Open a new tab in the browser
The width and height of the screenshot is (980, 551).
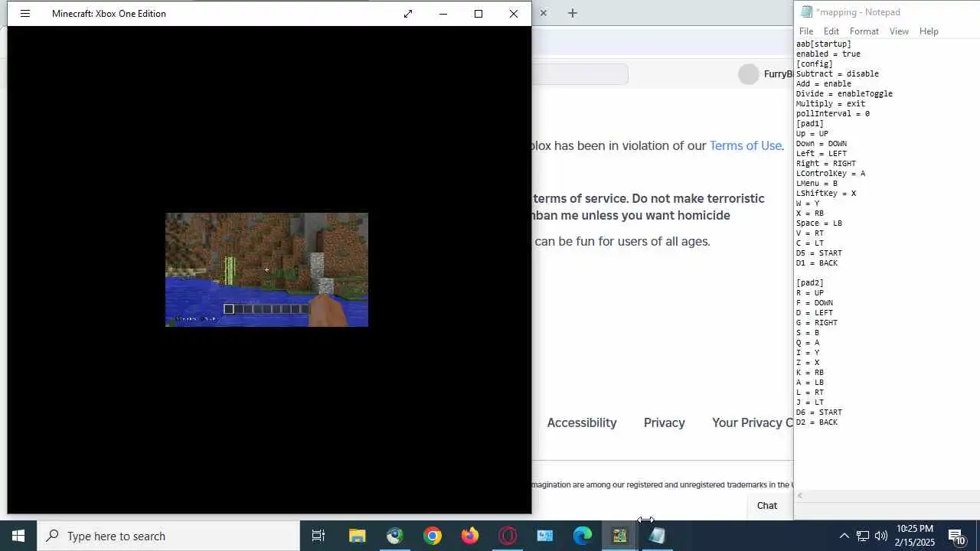pos(573,13)
